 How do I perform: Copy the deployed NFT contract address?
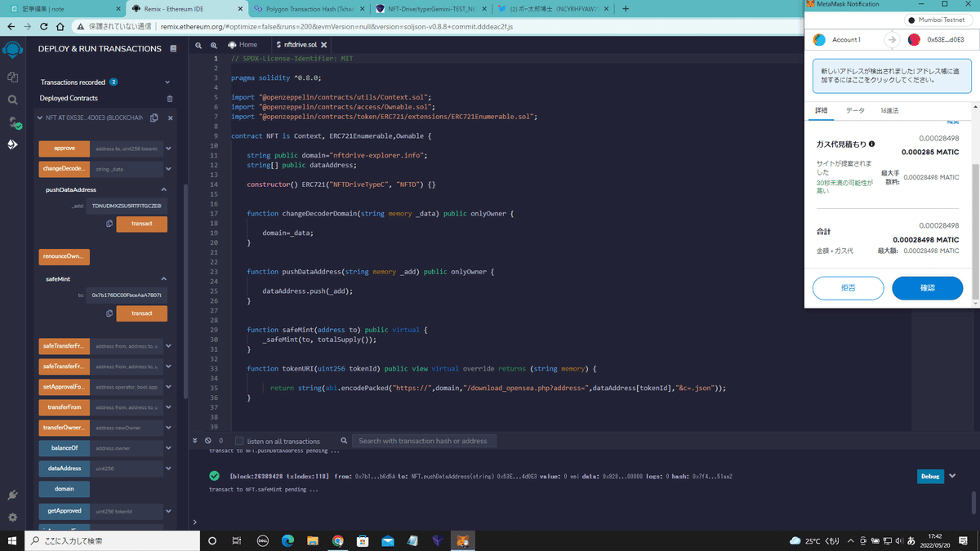[x=153, y=118]
